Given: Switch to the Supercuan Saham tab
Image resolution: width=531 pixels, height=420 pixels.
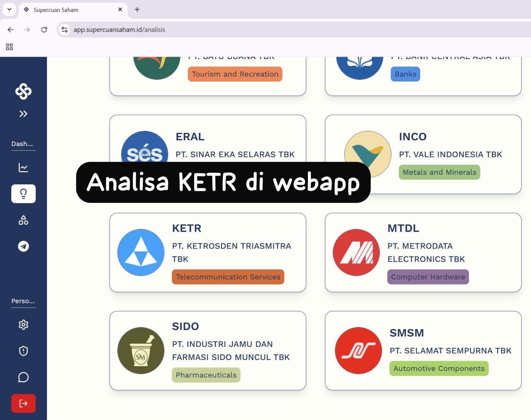Looking at the screenshot, I should (x=66, y=10).
